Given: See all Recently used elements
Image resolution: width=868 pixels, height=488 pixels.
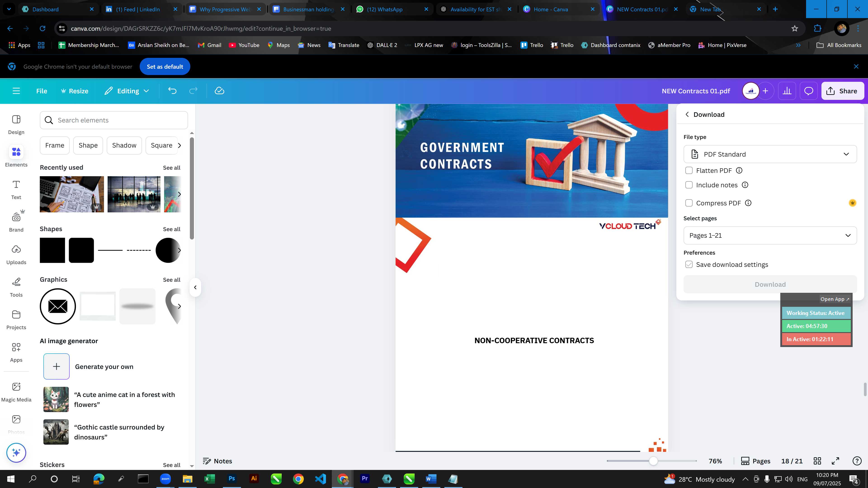Looking at the screenshot, I should click(172, 168).
